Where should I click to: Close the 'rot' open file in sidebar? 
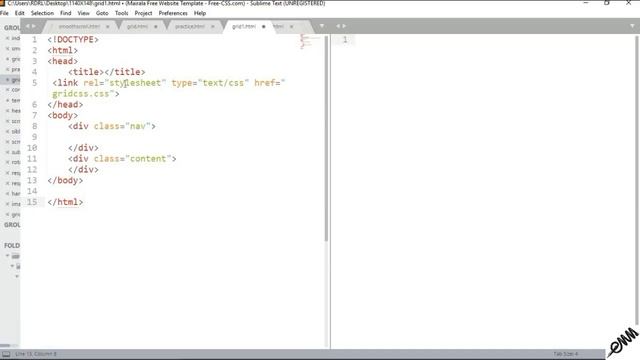pos(7,162)
